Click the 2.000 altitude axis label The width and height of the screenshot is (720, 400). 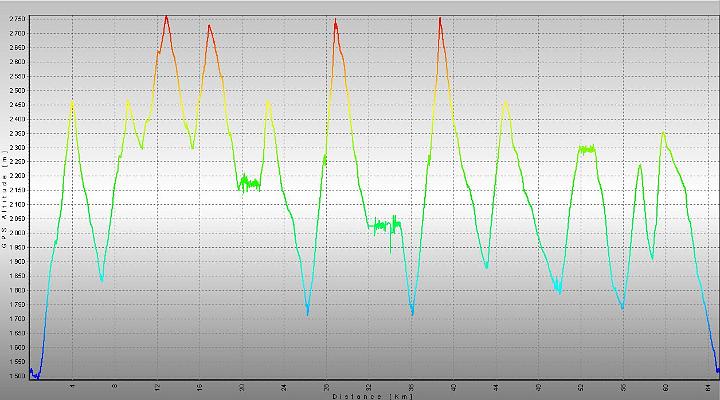17,233
